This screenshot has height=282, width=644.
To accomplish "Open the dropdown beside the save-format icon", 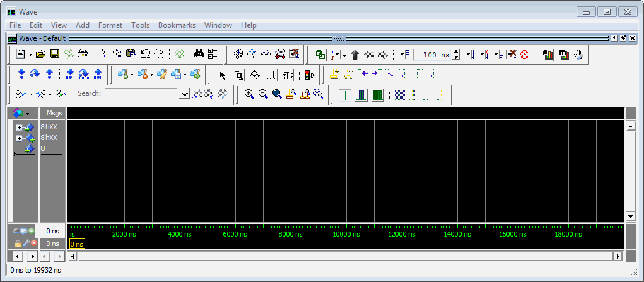I will click(185, 75).
